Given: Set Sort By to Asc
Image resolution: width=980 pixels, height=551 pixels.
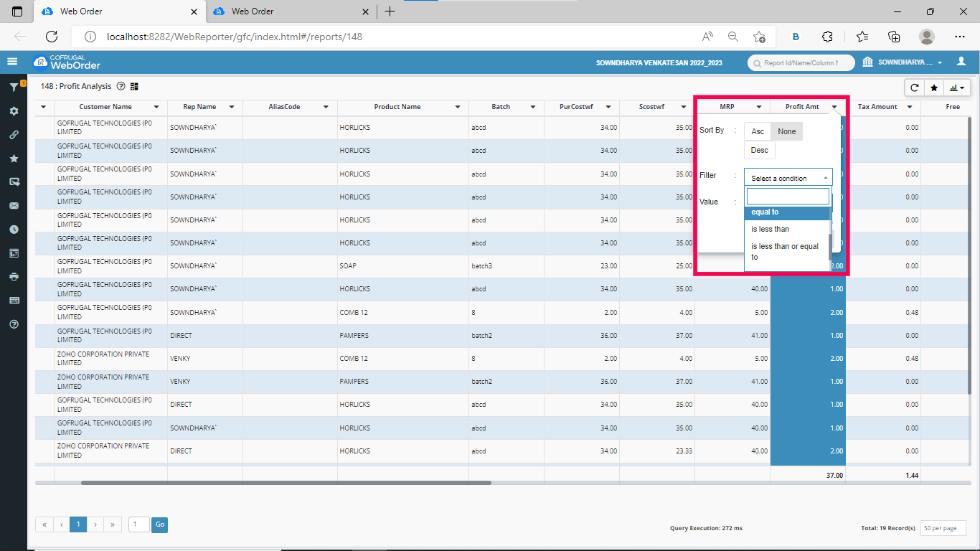Looking at the screenshot, I should coord(758,131).
